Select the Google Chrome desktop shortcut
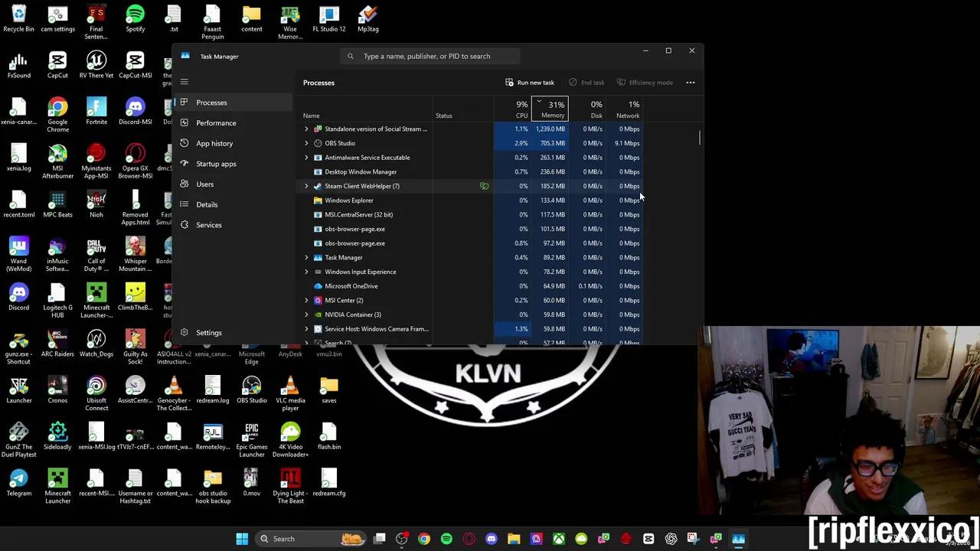This screenshot has width=980, height=551. click(57, 116)
